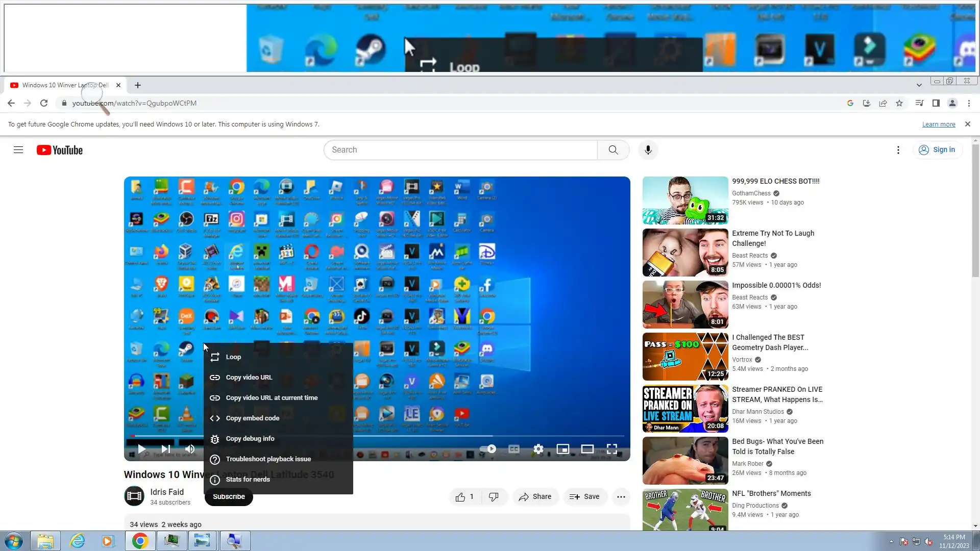Enter fullscreen video mode
This screenshot has width=980, height=551.
click(x=611, y=449)
